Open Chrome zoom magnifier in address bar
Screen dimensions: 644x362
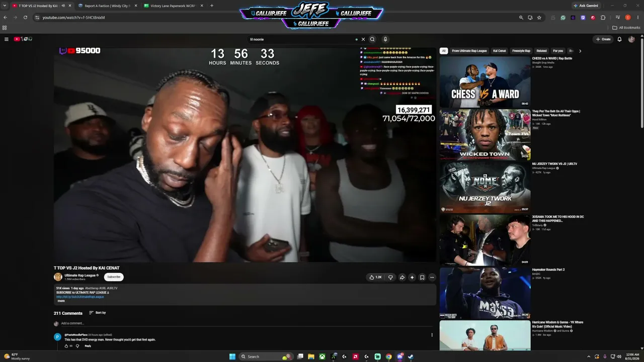[x=521, y=18]
